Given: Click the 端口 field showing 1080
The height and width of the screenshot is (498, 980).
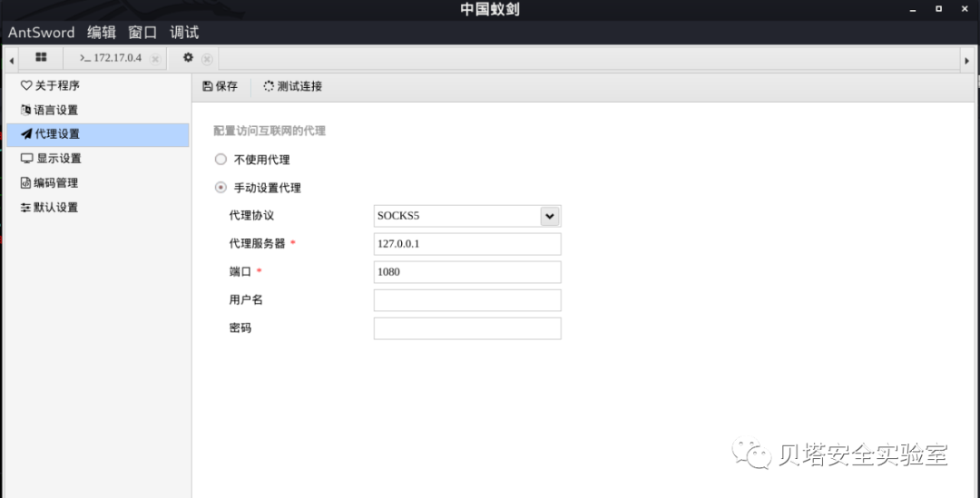Looking at the screenshot, I should point(467,272).
